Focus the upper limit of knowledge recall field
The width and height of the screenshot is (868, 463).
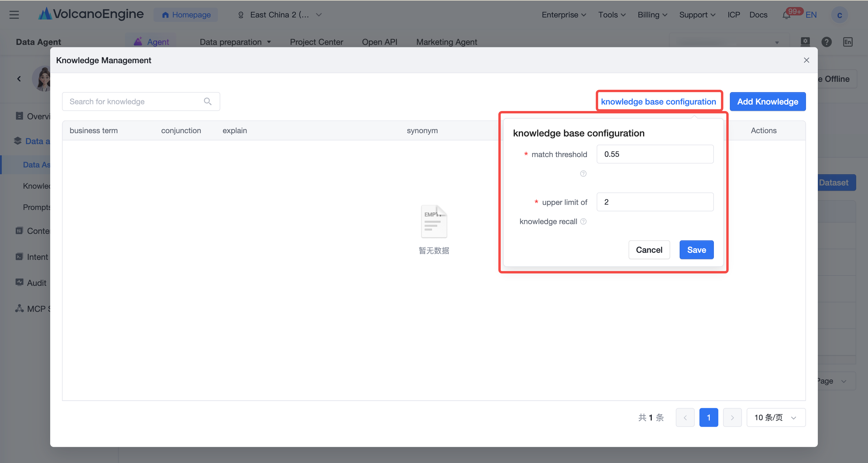tap(655, 202)
